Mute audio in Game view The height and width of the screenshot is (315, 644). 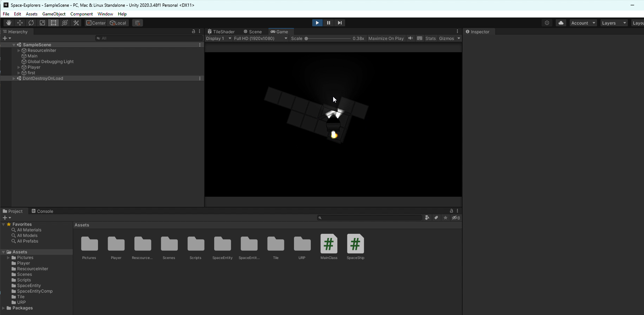(x=411, y=38)
